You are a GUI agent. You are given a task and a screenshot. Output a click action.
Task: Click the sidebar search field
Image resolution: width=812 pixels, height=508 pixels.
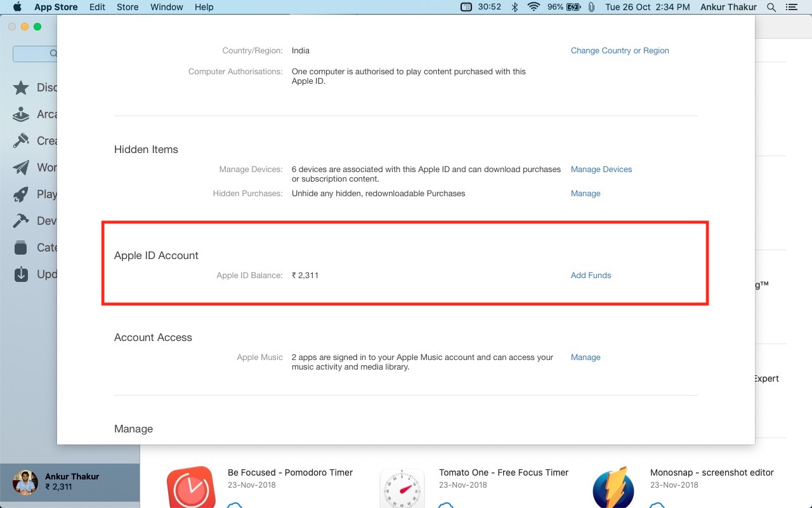coord(35,54)
